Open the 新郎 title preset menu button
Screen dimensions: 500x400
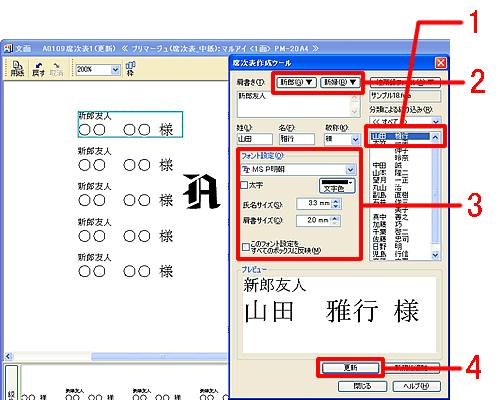pyautogui.click(x=296, y=82)
